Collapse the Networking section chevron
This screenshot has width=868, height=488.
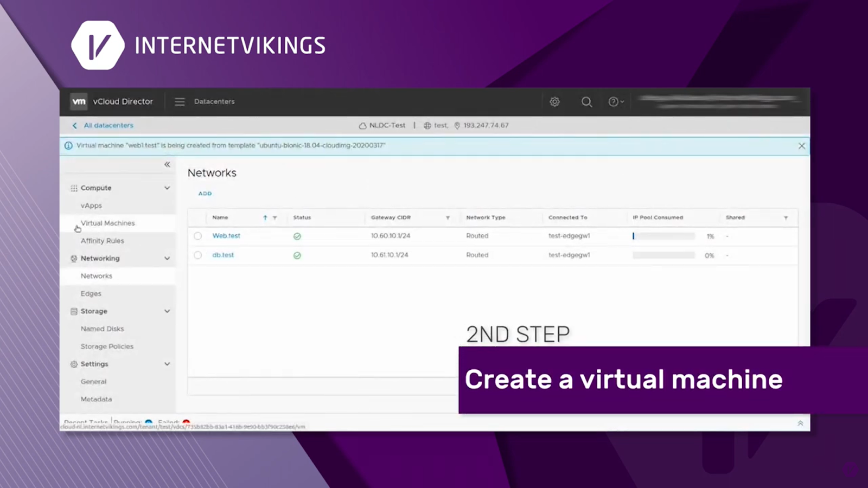click(167, 259)
